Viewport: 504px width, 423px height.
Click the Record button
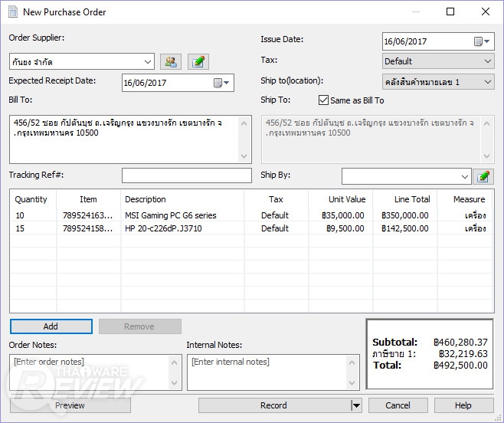tap(274, 405)
